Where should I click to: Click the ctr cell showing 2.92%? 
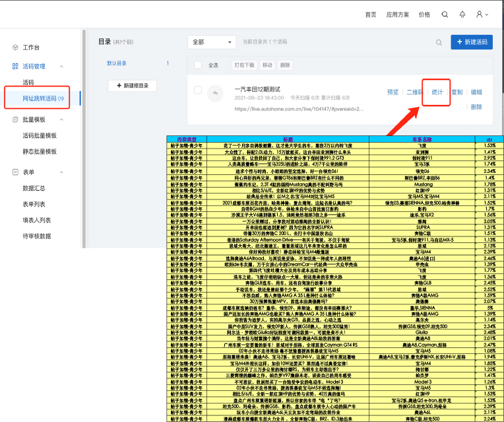tap(489, 158)
